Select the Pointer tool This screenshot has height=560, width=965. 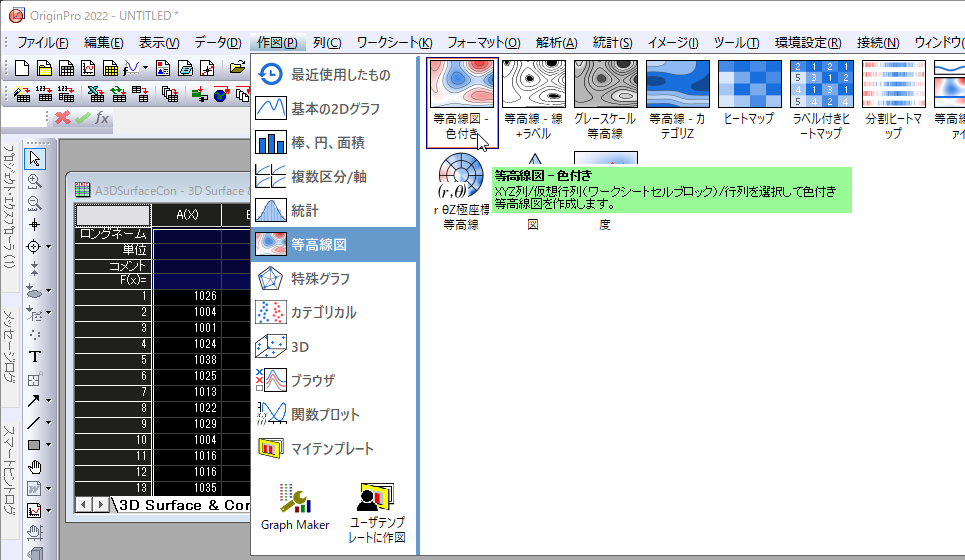34,158
